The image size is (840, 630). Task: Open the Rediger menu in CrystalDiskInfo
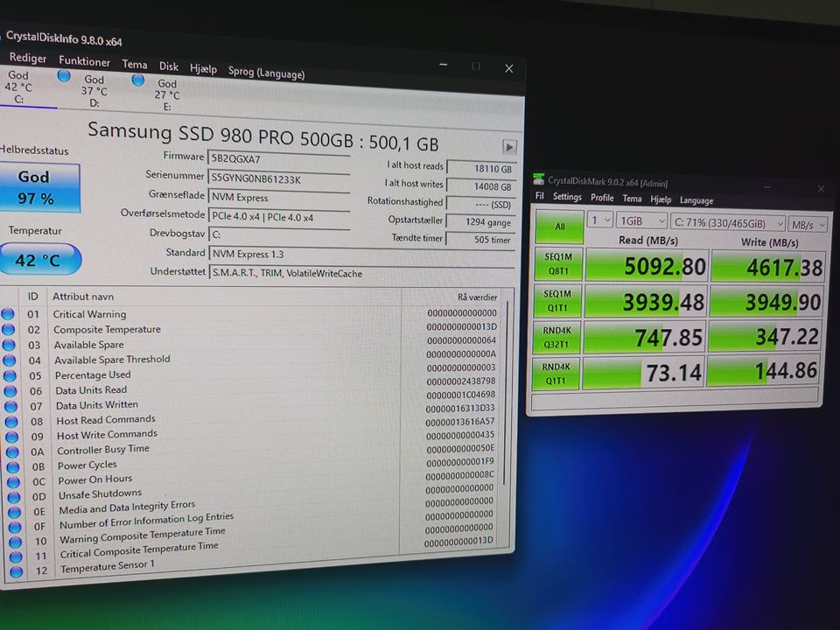(x=28, y=58)
